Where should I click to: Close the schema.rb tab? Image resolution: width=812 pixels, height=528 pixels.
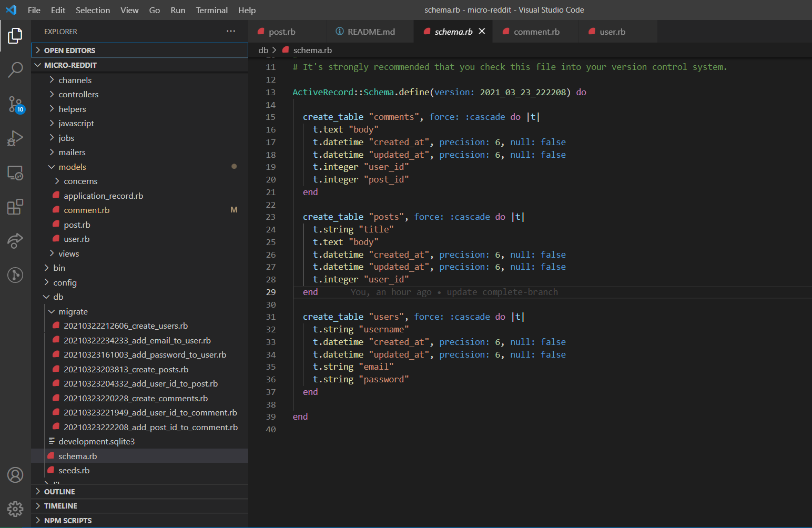[482, 32]
